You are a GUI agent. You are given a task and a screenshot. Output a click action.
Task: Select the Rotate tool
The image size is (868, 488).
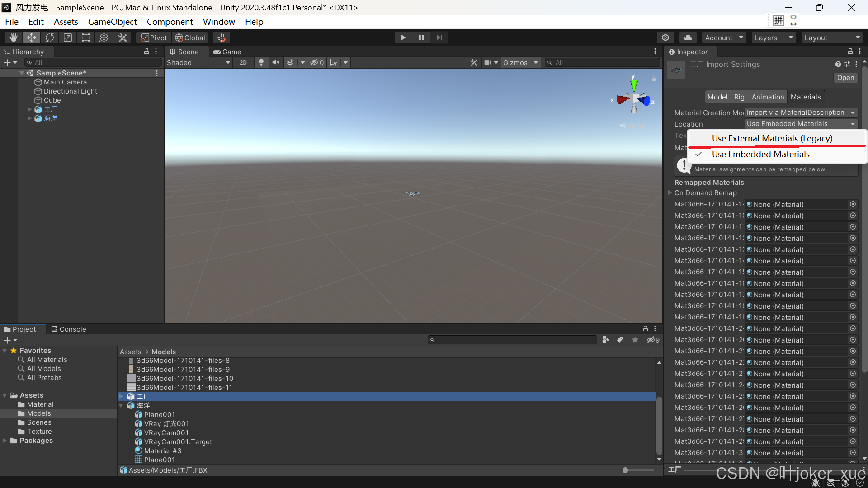(x=50, y=37)
